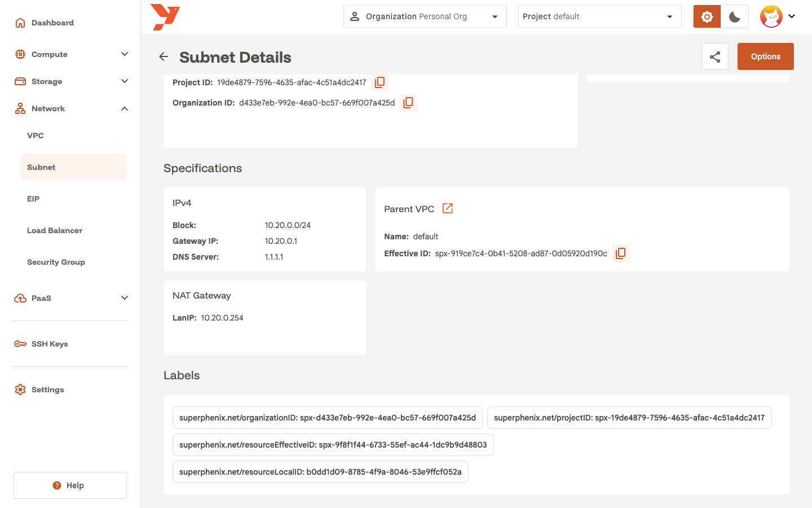Click the share icon button
Viewport: 812px width, 508px height.
click(715, 56)
